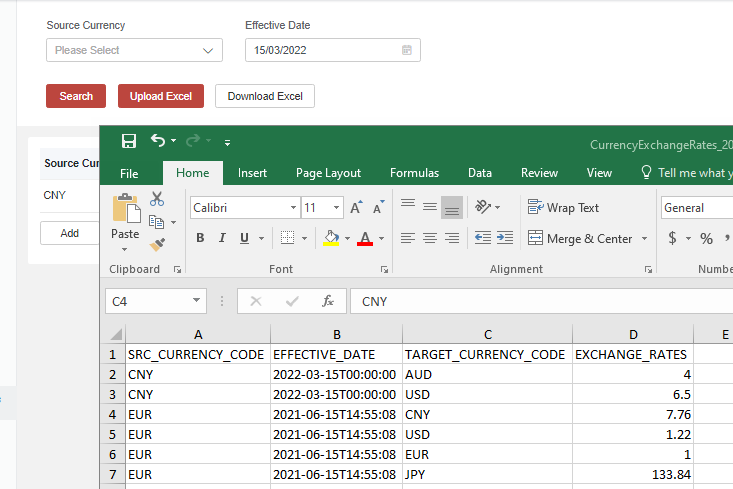Click the Add button
Viewport: 733px width, 489px height.
click(70, 233)
